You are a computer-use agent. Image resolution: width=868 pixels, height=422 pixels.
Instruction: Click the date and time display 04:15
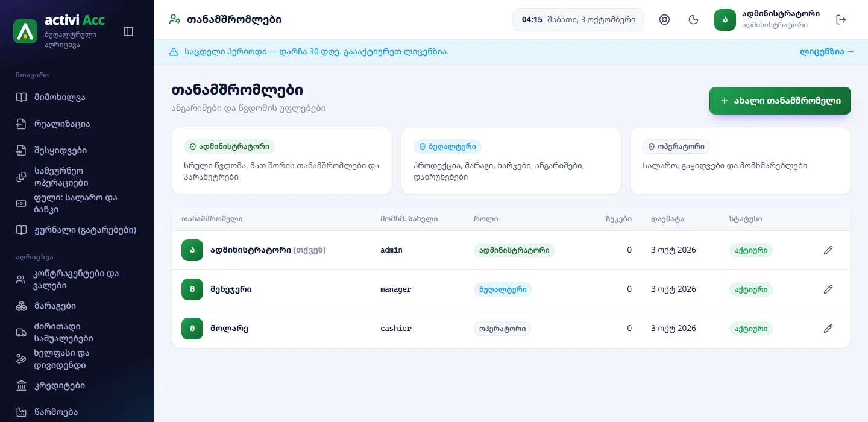579,20
